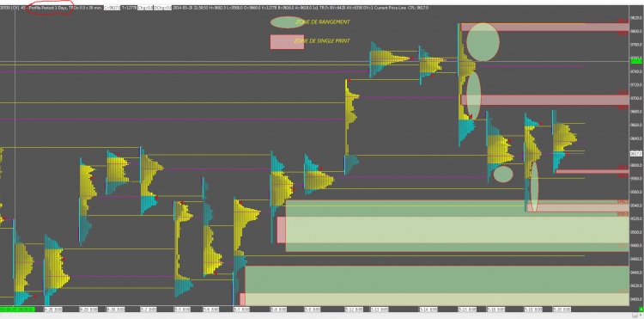
Task: Click the pink ZONE DE SINGLE PRINT legend box
Action: (x=287, y=42)
